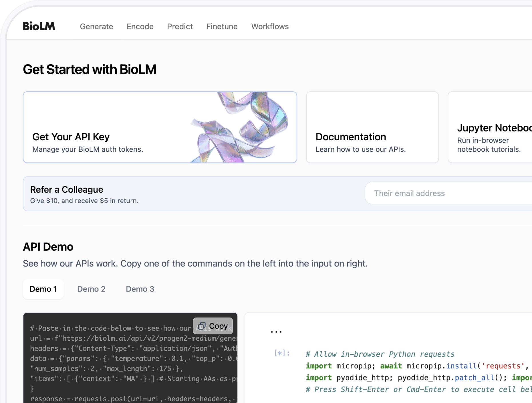Switch to the Demo 2 tab

[91, 289]
